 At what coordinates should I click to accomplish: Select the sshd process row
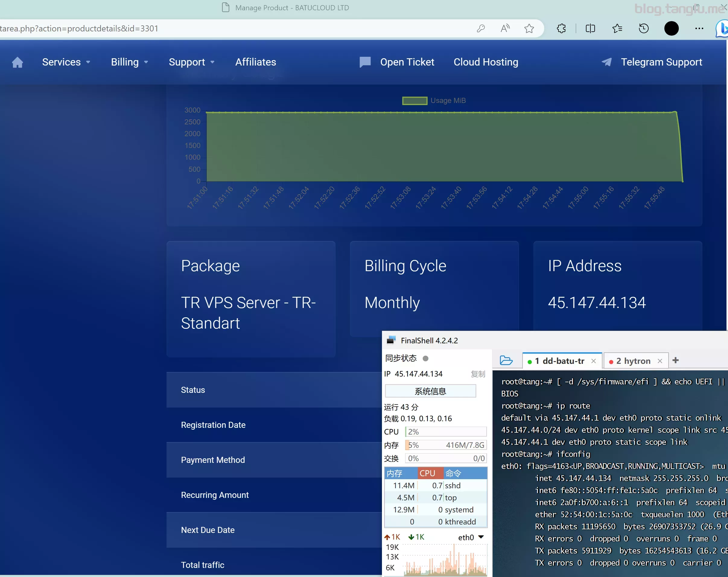(x=436, y=486)
